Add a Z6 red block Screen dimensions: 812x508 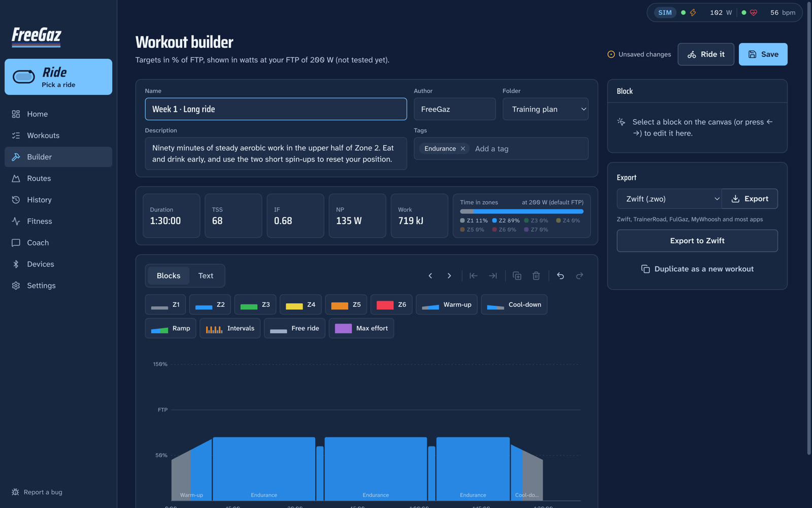tap(391, 305)
